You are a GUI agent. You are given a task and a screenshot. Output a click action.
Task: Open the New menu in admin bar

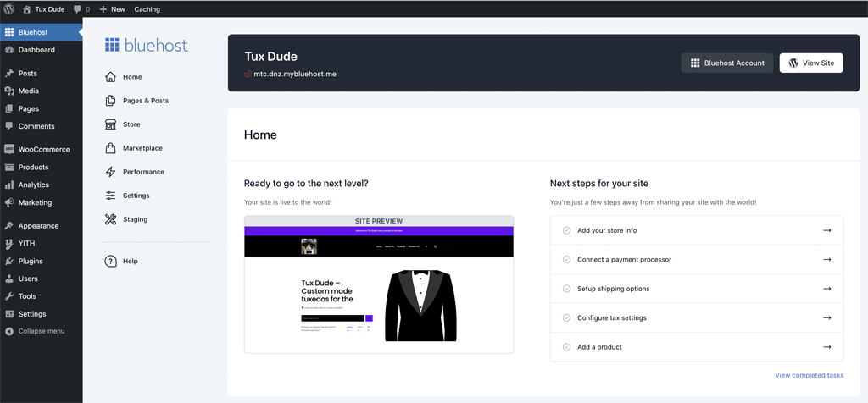click(113, 8)
